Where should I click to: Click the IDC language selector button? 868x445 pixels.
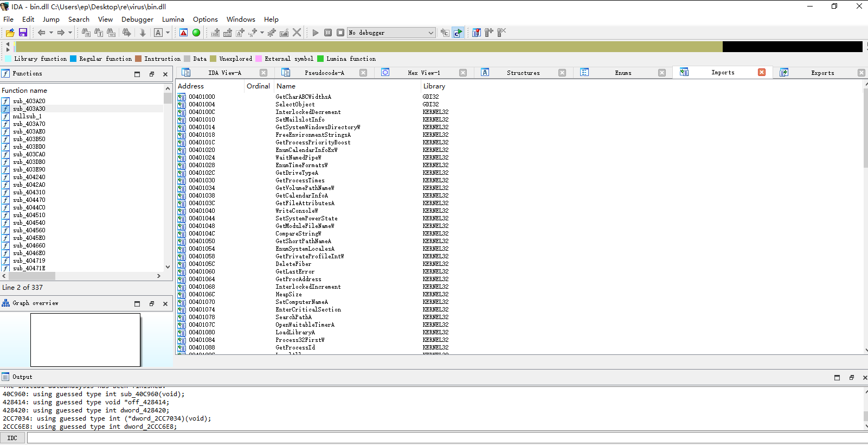(12, 438)
